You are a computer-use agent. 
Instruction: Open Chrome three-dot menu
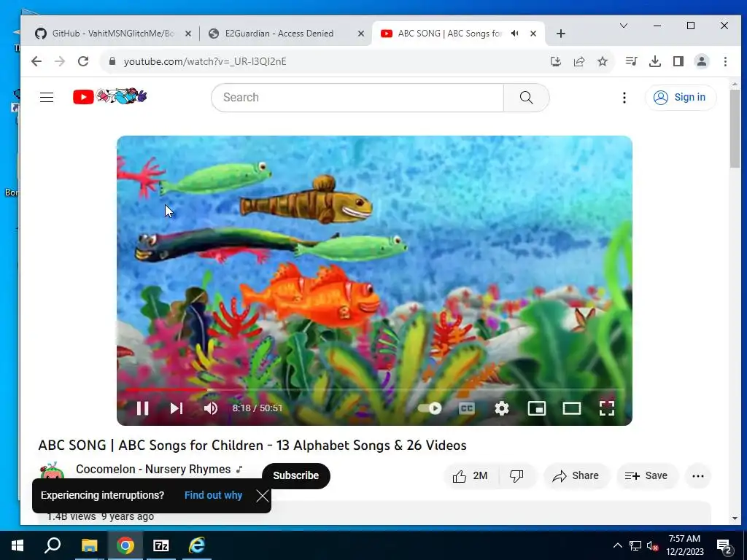pyautogui.click(x=725, y=61)
